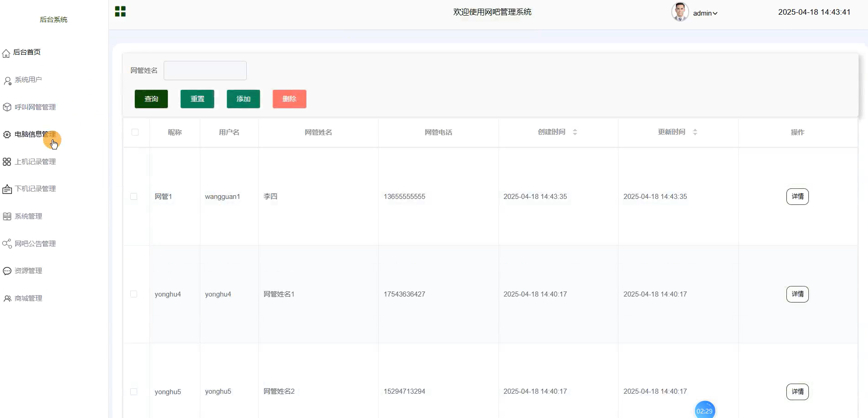Open 系统管理 menu item

[28, 216]
